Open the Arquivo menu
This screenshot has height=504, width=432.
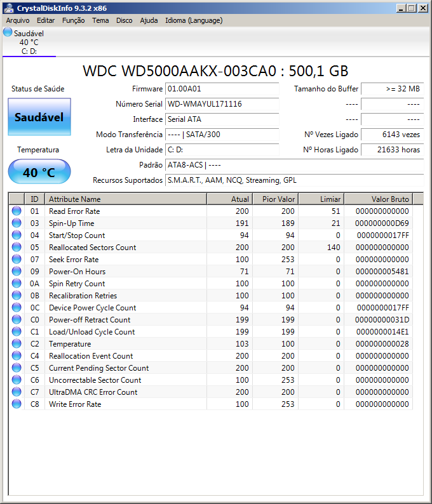click(x=18, y=20)
